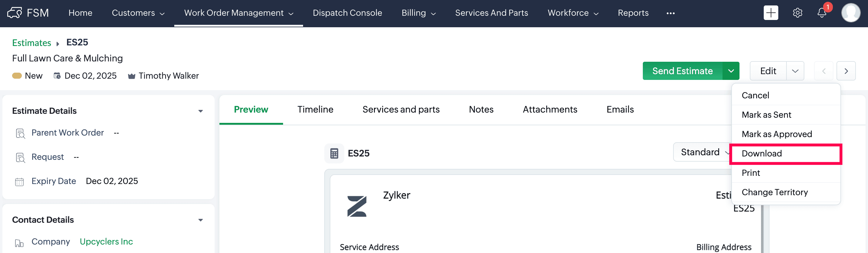Click the user profile avatar
This screenshot has height=253, width=868.
pyautogui.click(x=850, y=13)
